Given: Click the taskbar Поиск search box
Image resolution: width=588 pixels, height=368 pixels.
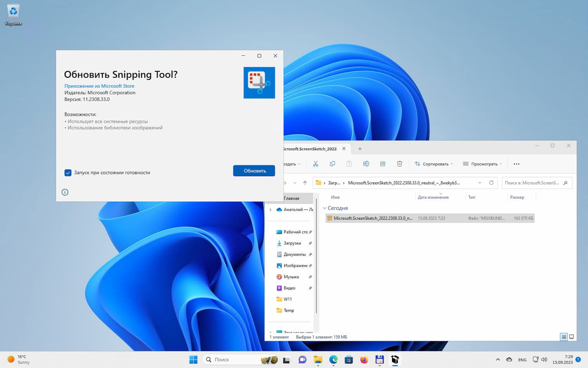Looking at the screenshot, I should tap(240, 359).
